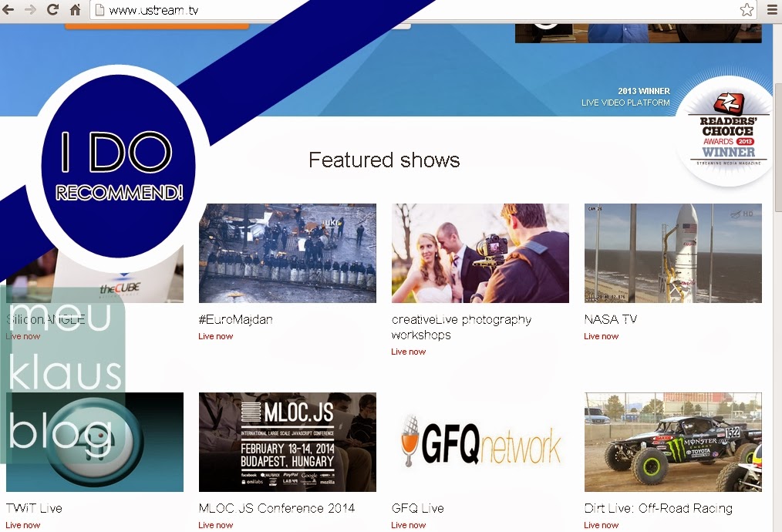Click Live now under GFQ Live
Image resolution: width=782 pixels, height=532 pixels.
409,526
